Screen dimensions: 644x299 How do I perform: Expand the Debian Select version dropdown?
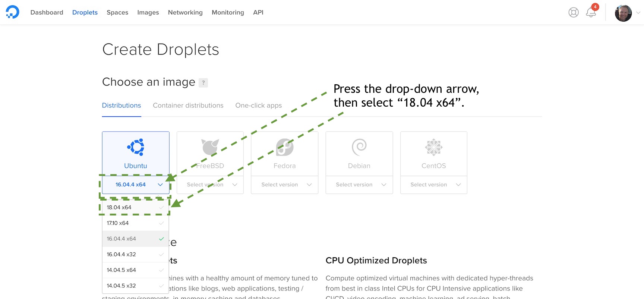pyautogui.click(x=359, y=185)
